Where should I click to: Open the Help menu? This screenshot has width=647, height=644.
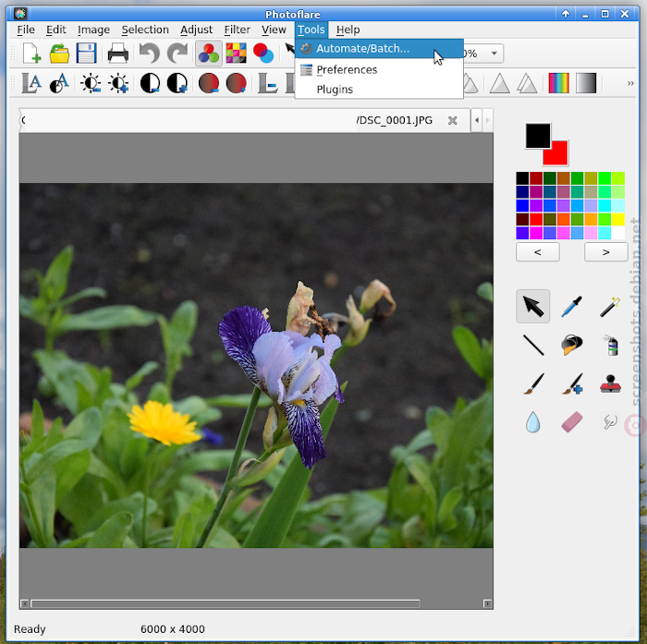point(348,30)
